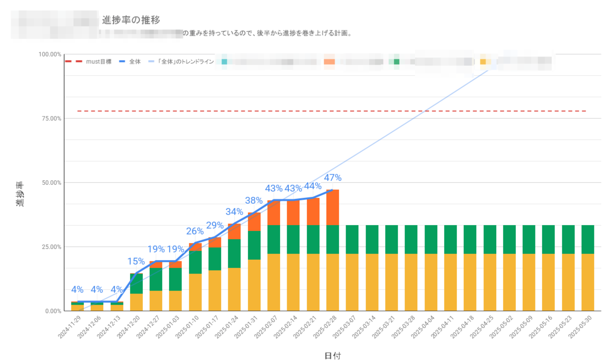Click the y-axis title '進捗率'

pos(20,194)
